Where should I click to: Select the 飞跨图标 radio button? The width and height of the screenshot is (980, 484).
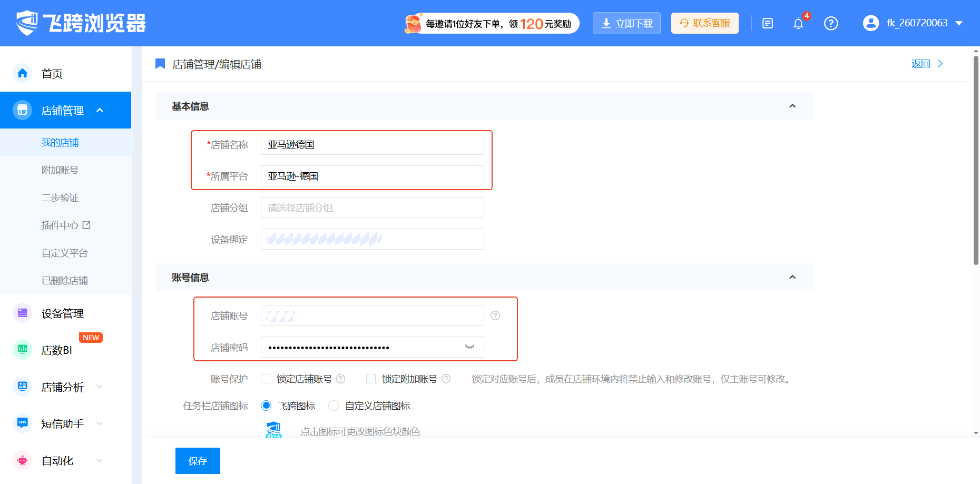coord(266,406)
